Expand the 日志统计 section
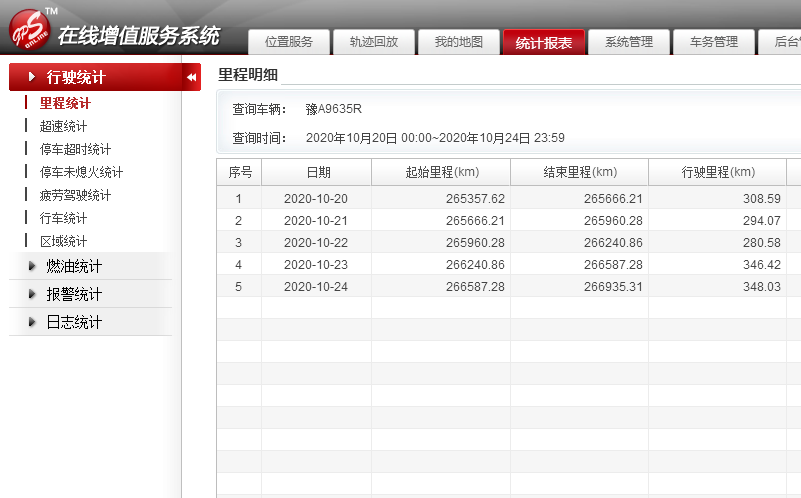Screen dimensions: 801x498 pos(74,322)
